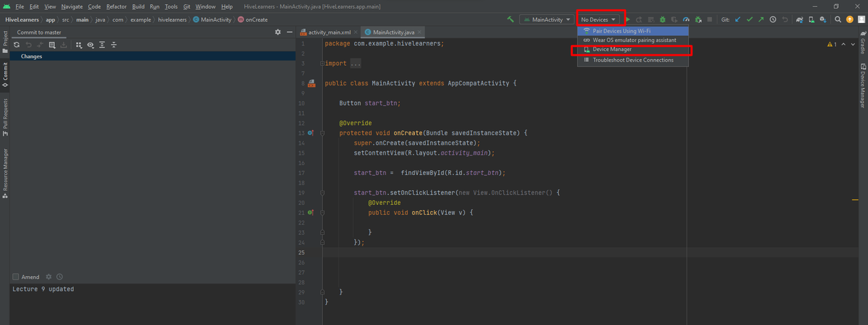868x325 pixels.
Task: Click the Stop square icon in toolbar
Action: point(710,20)
